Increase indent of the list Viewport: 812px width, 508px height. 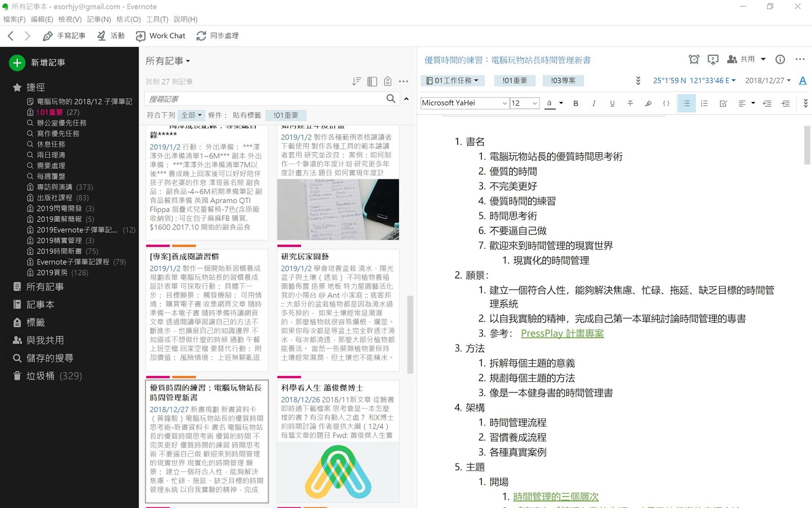tap(786, 103)
